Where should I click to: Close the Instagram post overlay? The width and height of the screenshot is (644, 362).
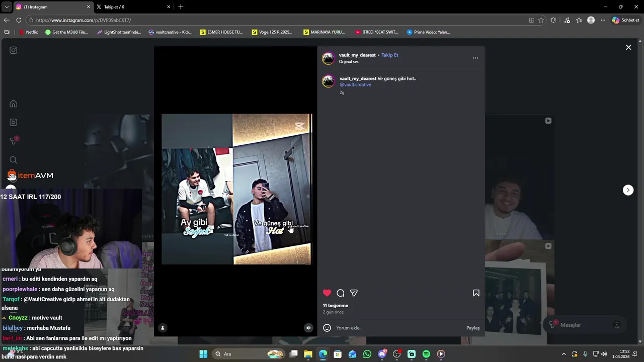628,47
